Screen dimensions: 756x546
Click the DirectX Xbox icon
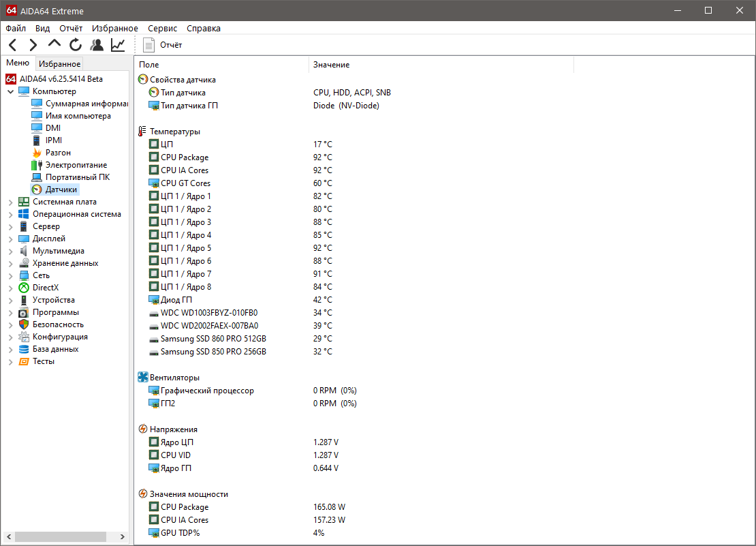(x=24, y=288)
